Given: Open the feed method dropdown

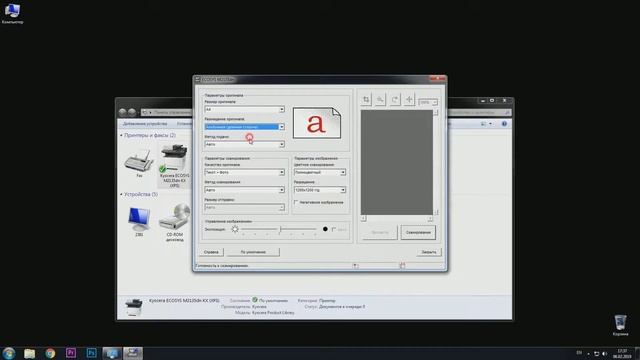Looking at the screenshot, I should (x=244, y=144).
